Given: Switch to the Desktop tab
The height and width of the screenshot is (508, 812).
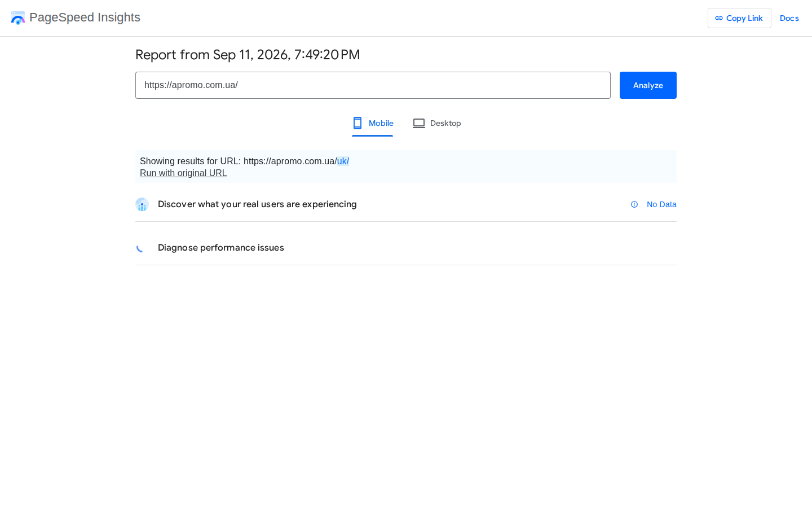Looking at the screenshot, I should click(437, 123).
